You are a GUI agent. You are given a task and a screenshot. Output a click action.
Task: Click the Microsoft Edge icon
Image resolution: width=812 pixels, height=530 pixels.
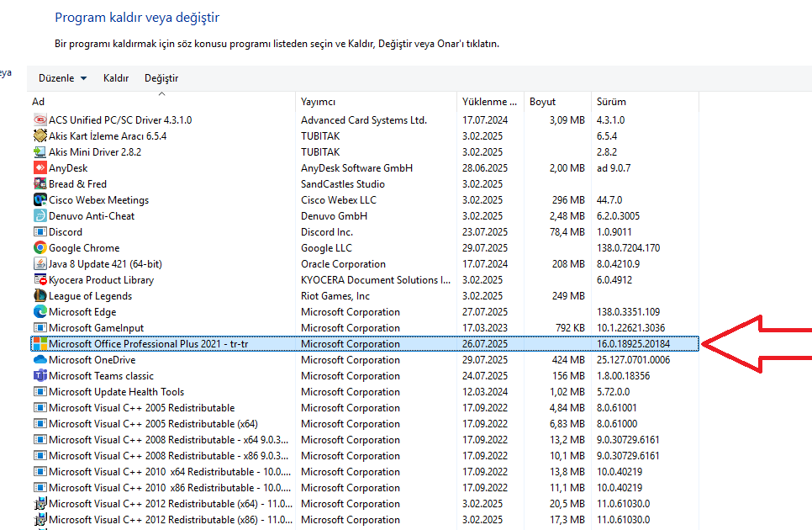[x=40, y=312]
